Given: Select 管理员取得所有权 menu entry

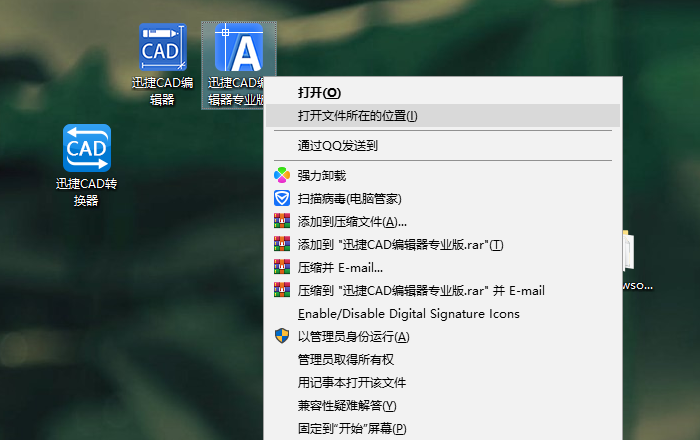Looking at the screenshot, I should 442,360.
